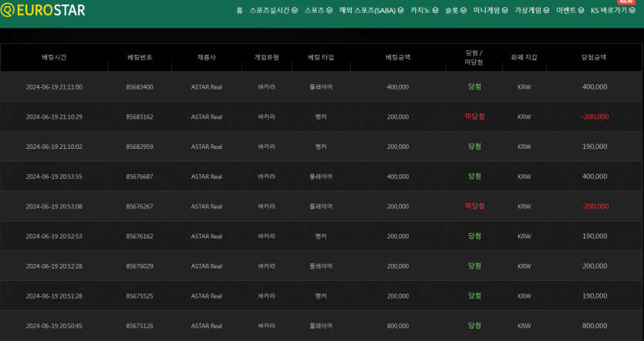Expand the 스포츠 dropdown arrow
Image resolution: width=644 pixels, height=341 pixels.
(x=329, y=10)
